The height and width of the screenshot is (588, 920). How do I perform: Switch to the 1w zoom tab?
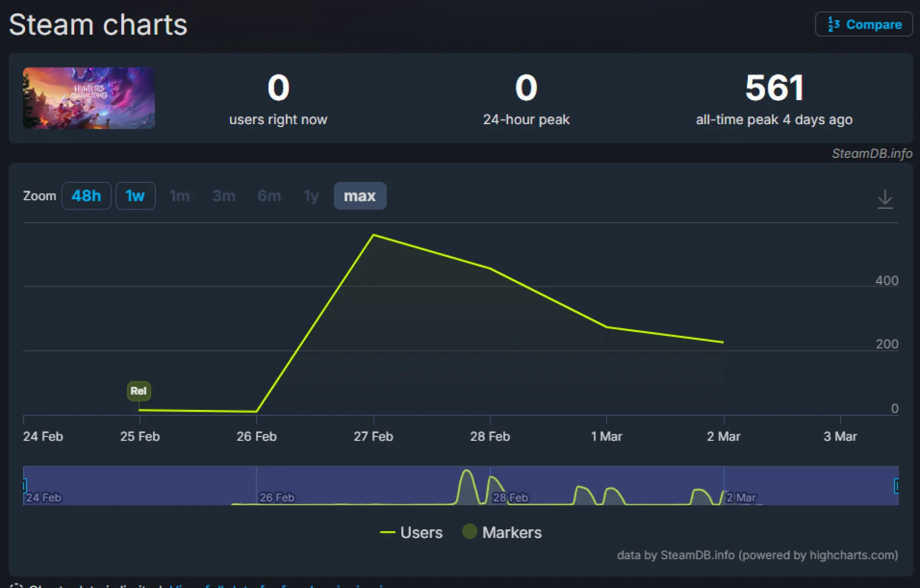tap(135, 196)
